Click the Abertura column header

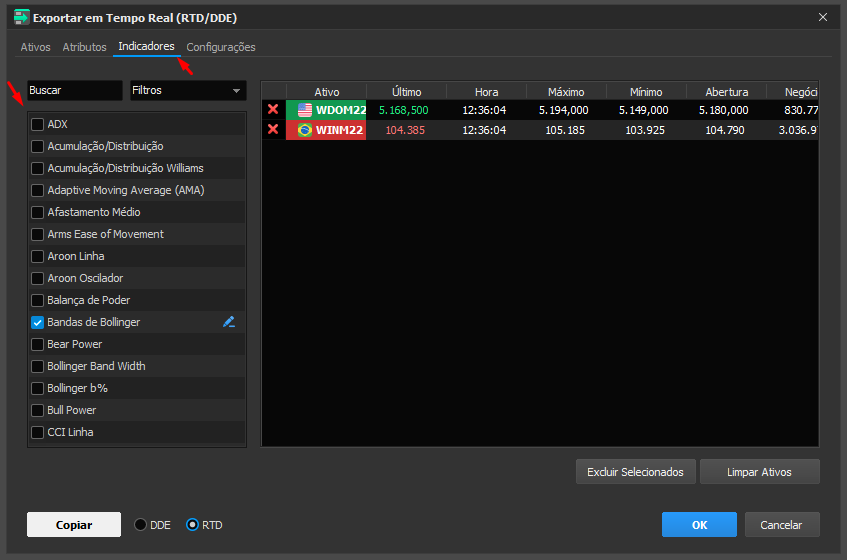[x=726, y=92]
